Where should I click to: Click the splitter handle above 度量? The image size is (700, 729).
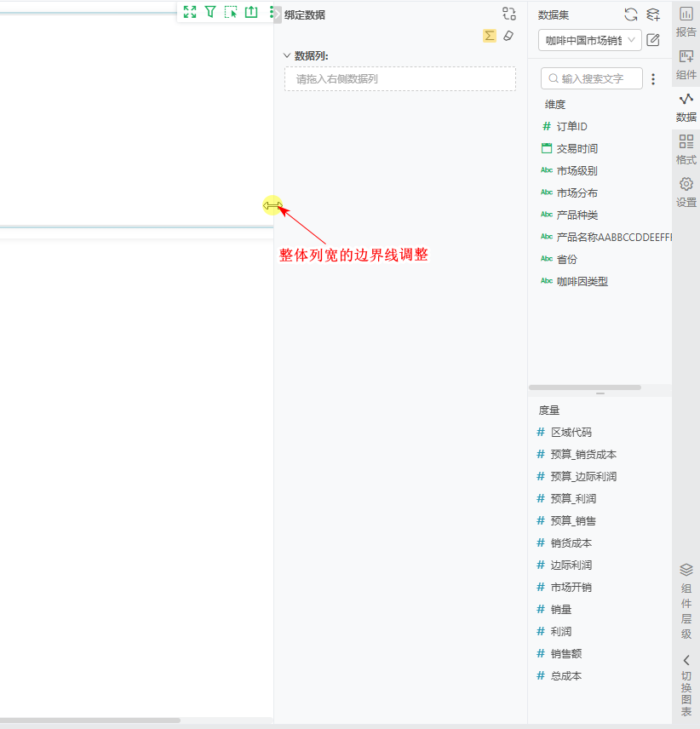(x=600, y=393)
